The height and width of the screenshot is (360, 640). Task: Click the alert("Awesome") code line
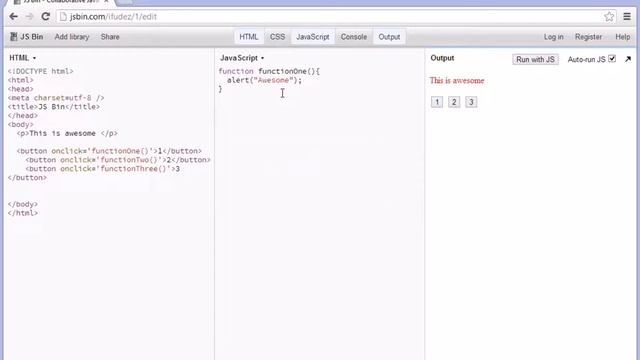(x=264, y=80)
